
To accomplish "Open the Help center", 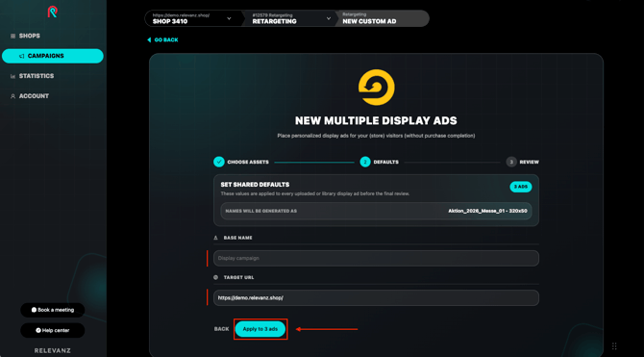I will [x=53, y=330].
